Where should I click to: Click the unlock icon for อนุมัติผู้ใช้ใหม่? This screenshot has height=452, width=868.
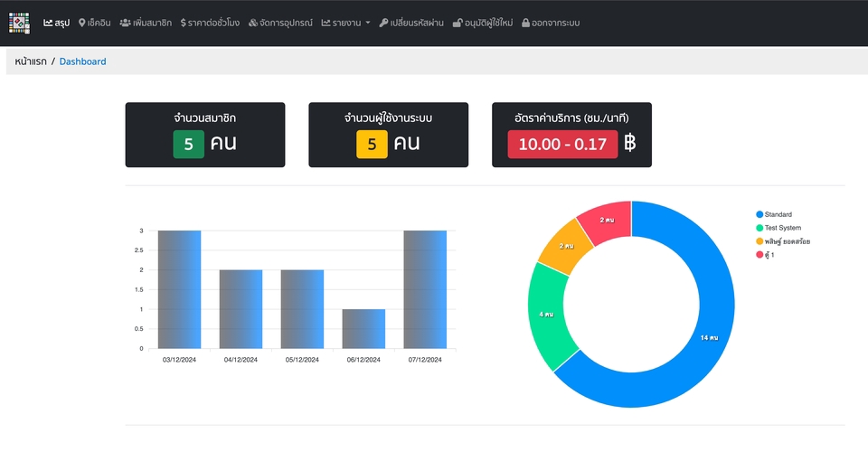(458, 23)
